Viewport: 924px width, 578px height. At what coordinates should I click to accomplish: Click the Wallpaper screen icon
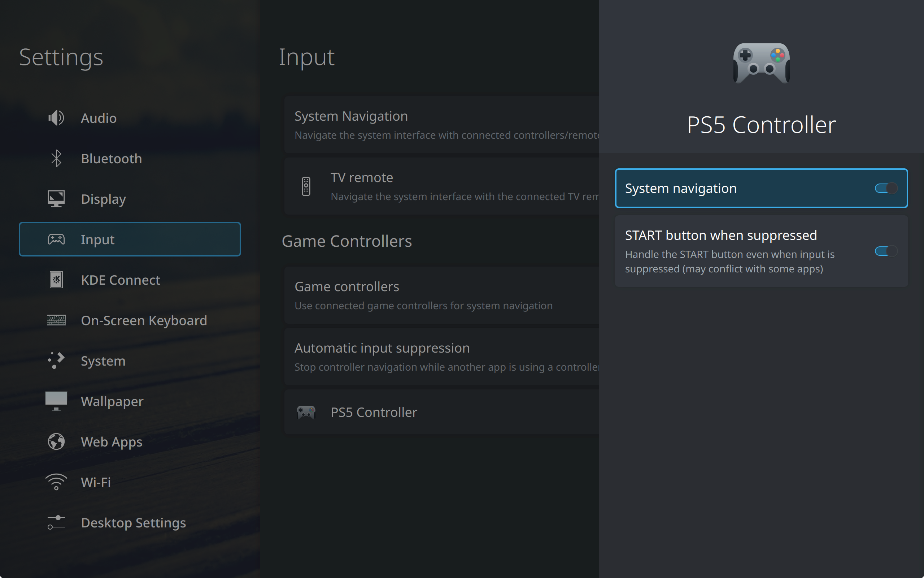click(56, 401)
